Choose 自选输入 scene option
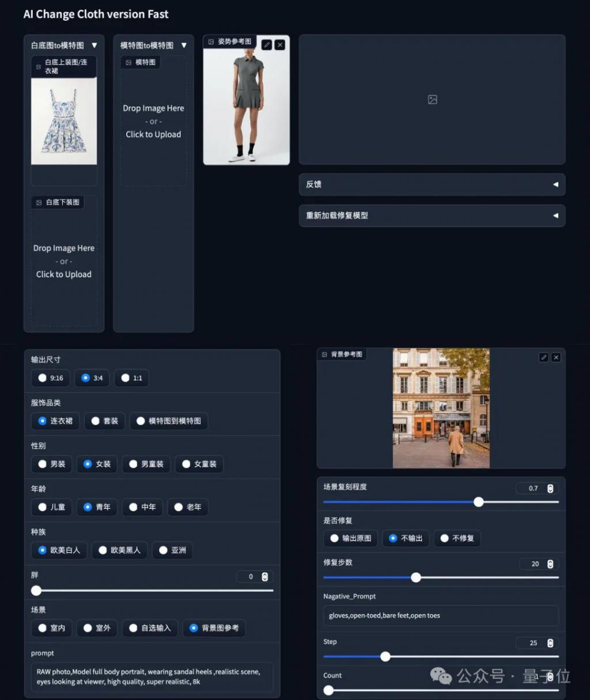Screen dimensions: 590x700 coord(150,628)
